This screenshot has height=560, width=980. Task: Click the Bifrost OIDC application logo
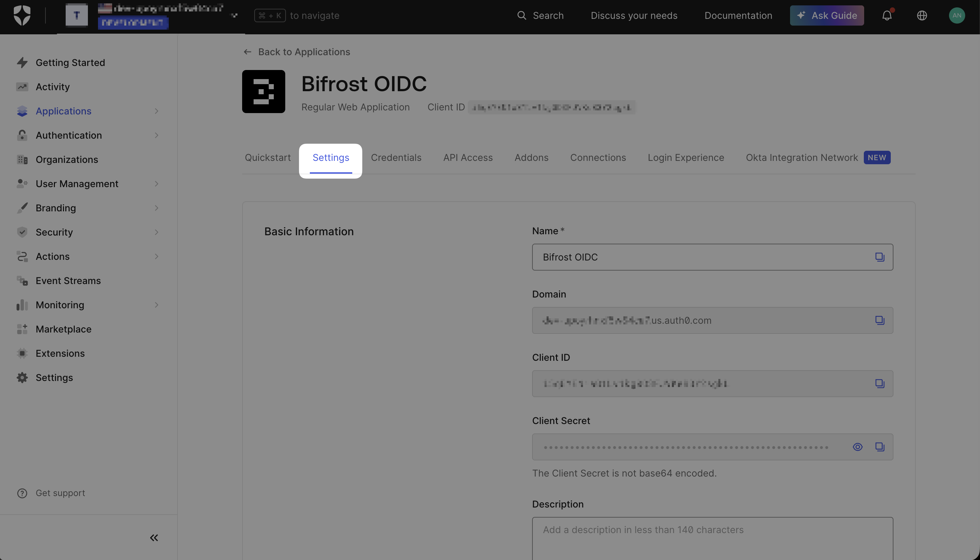coord(264,92)
